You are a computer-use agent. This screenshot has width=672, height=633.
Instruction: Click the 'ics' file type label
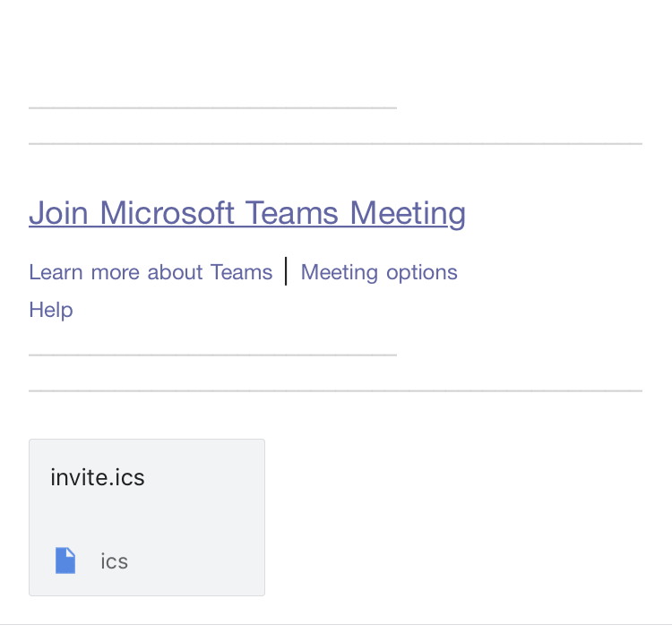(115, 561)
